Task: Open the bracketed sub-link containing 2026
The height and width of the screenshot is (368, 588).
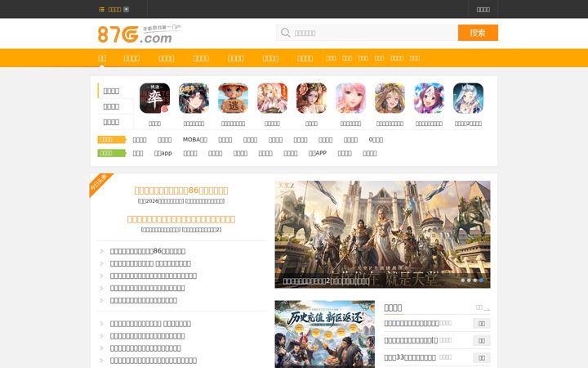Action: pyautogui.click(x=161, y=201)
